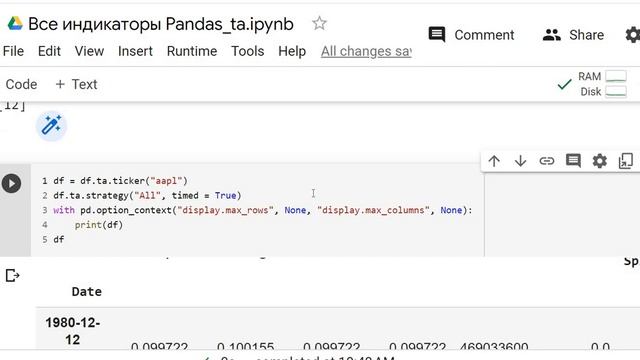The height and width of the screenshot is (360, 640).
Task: Open the View menu
Action: click(89, 51)
